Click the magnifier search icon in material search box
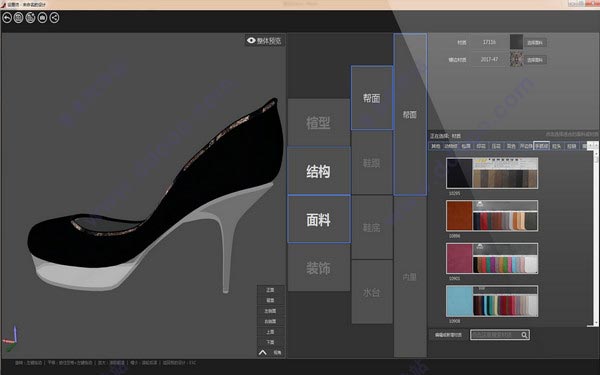 click(524, 335)
